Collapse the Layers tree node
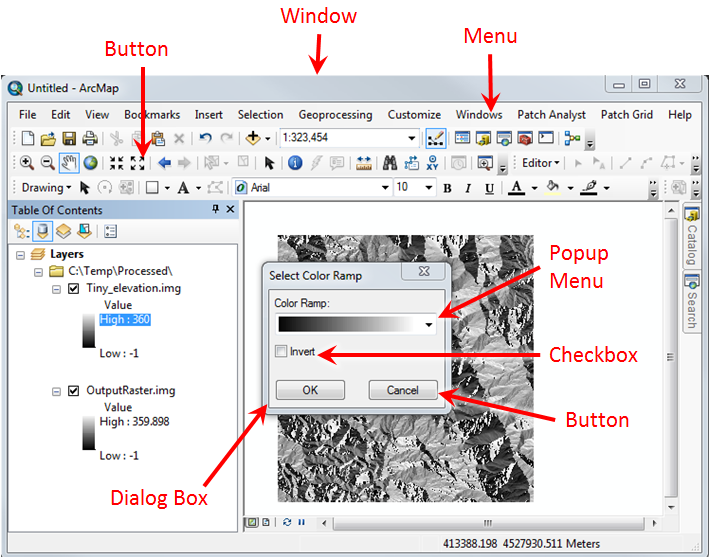This screenshot has width=710, height=557. tap(21, 255)
